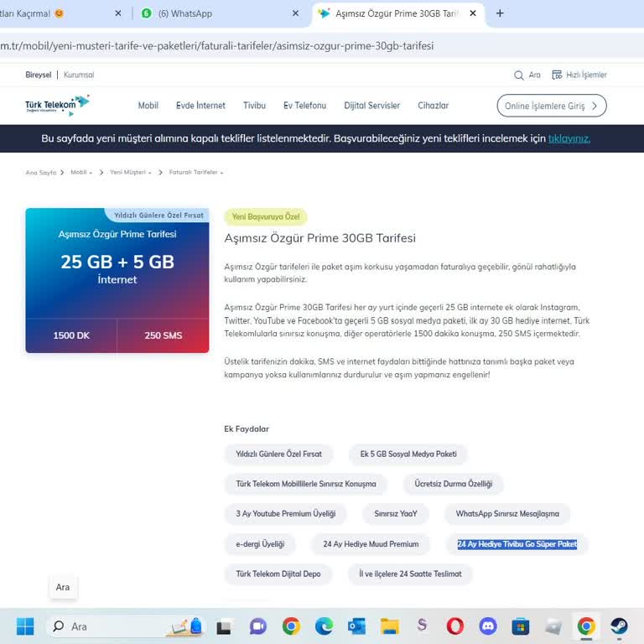The image size is (644, 644).
Task: Open Opera browser from taskbar
Action: (455, 626)
